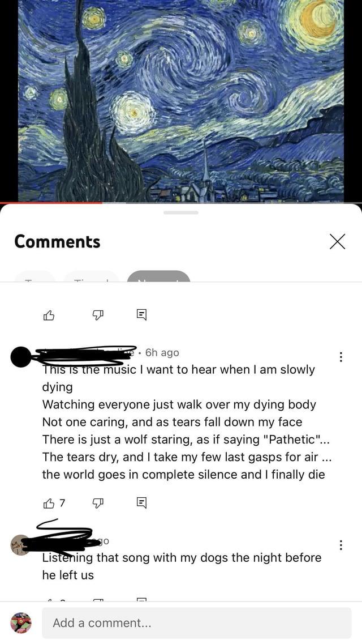Open replies on the slowly dying comment
Viewport: 362px width, 644px height.
(141, 503)
